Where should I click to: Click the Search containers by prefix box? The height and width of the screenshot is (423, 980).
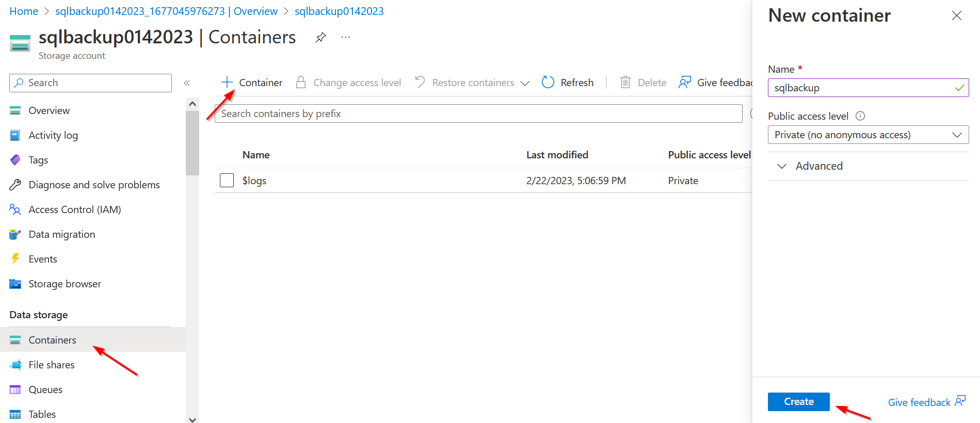pyautogui.click(x=478, y=113)
